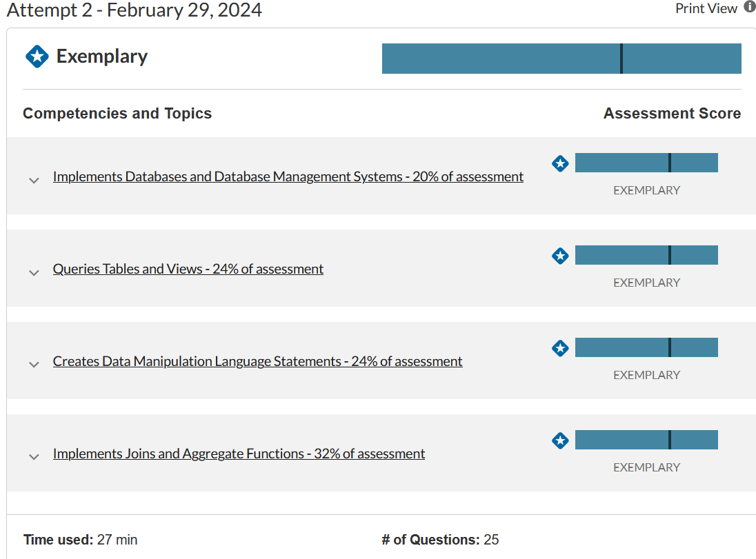Click the Implements Databases score bar
Viewport: 756px width, 559px height.
pyautogui.click(x=646, y=163)
